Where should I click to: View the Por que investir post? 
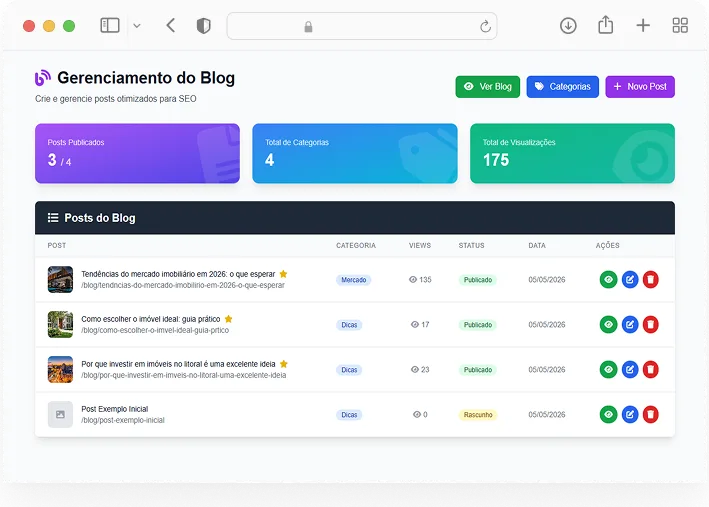tap(608, 370)
